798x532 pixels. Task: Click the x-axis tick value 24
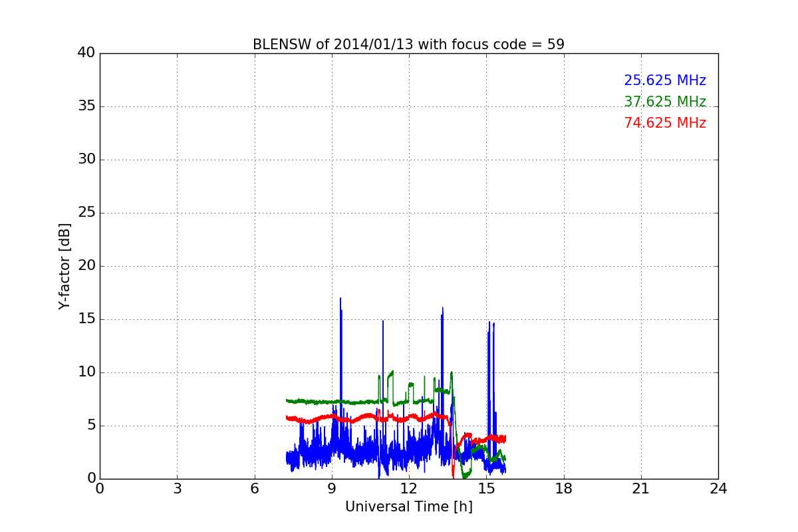click(x=718, y=489)
